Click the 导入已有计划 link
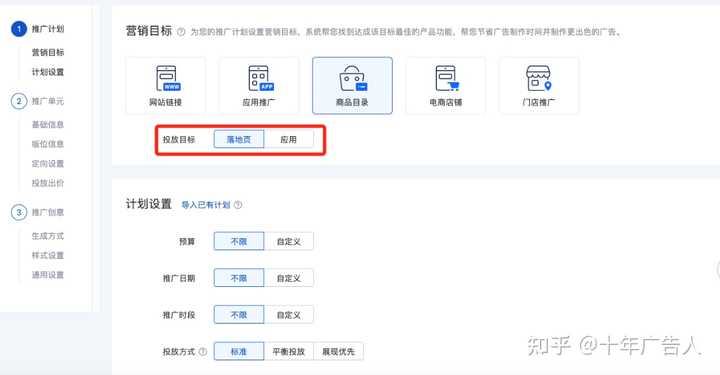 [206, 205]
